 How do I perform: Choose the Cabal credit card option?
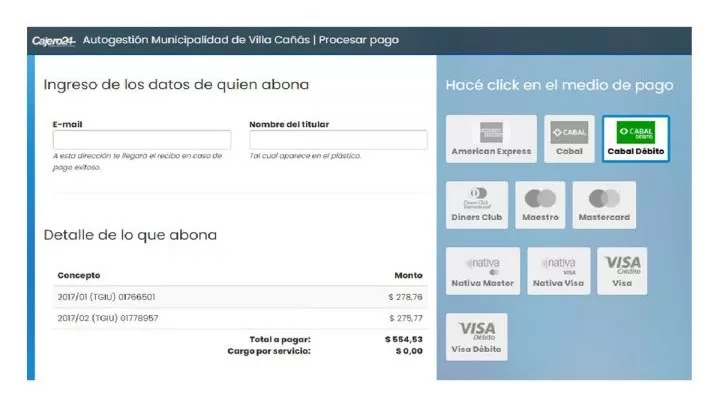coord(569,139)
